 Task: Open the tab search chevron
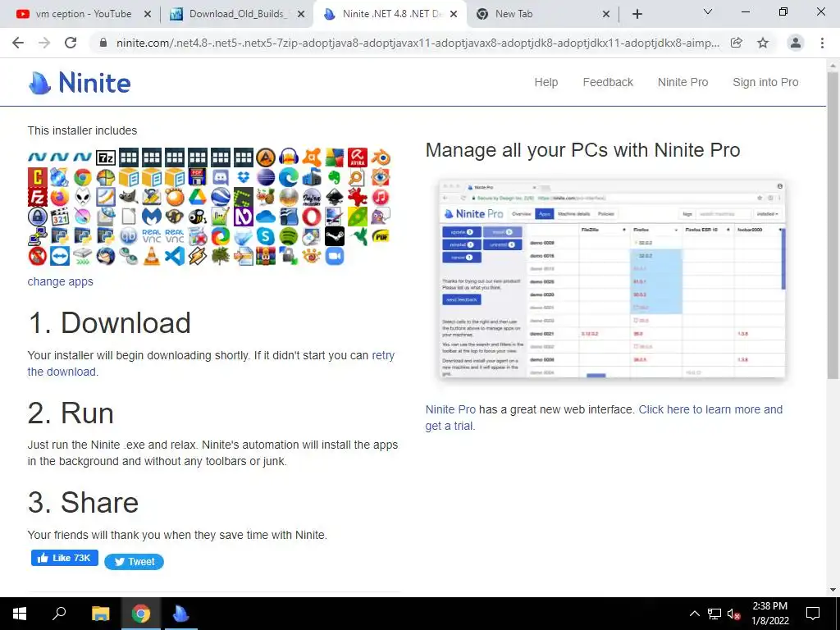pos(708,11)
